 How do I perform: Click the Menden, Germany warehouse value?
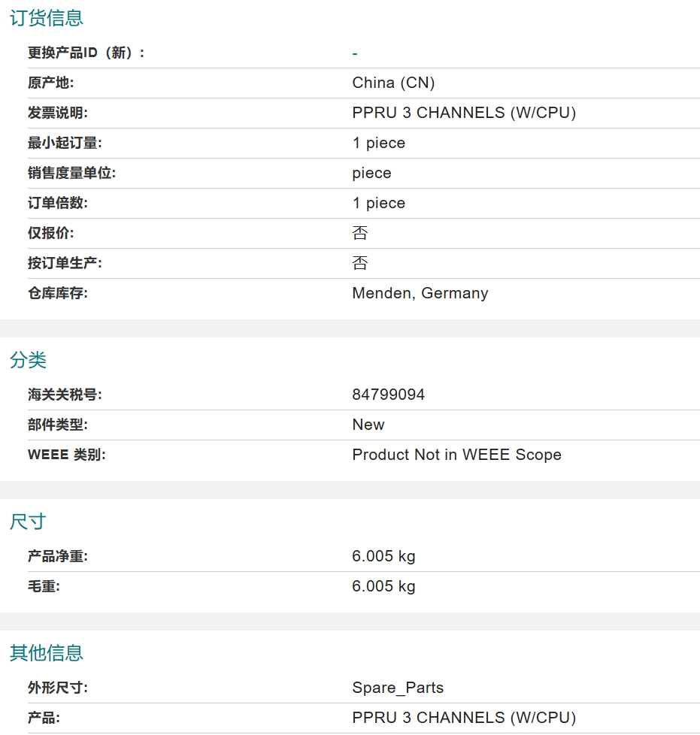click(x=420, y=293)
